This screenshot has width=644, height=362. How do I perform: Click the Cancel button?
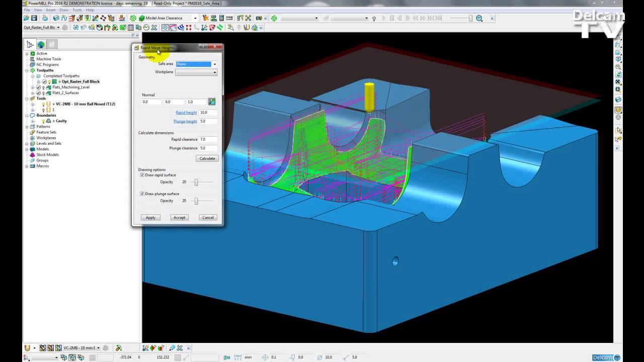[208, 218]
